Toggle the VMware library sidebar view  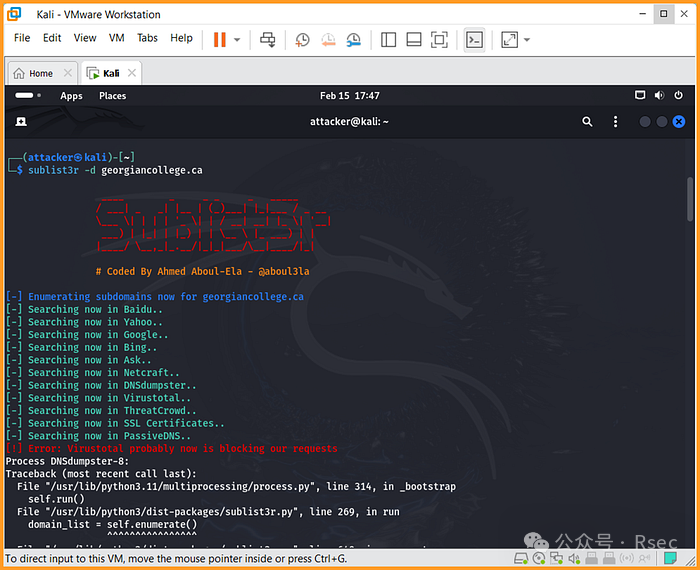pyautogui.click(x=389, y=39)
